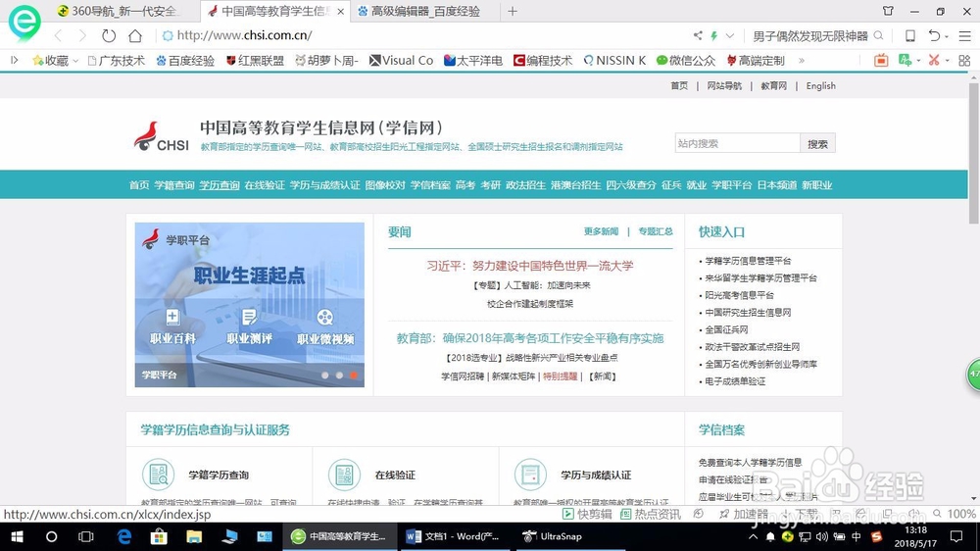This screenshot has width=980, height=551.
Task: Click the 360 browser logo icon
Action: pyautogui.click(x=24, y=22)
